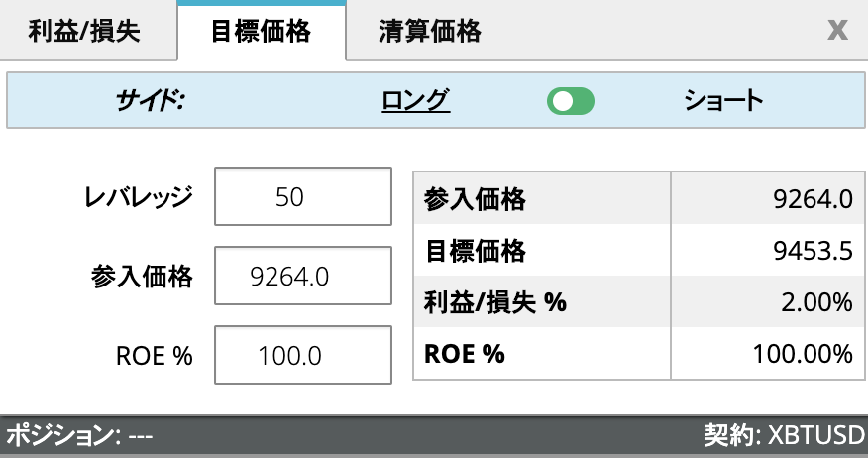Viewport: 868px width, 458px height.
Task: Click the 参入価格 input field showing 9264.0
Action: 289,277
